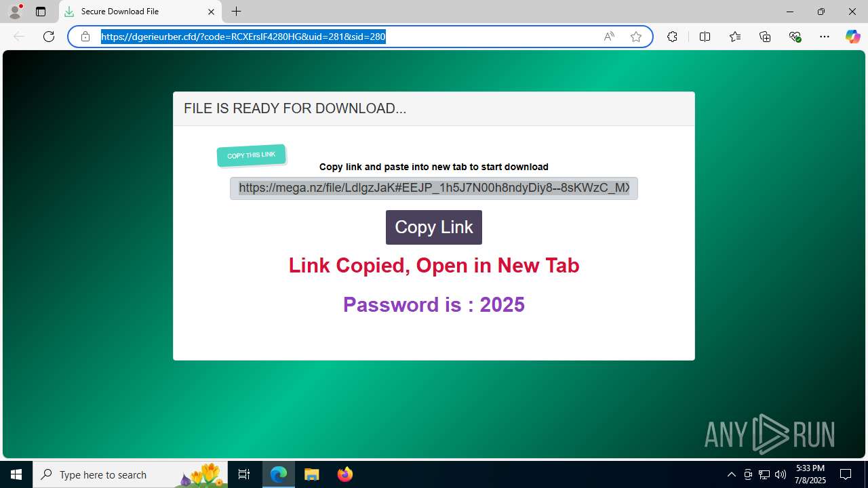Open network status tray icon
The height and width of the screenshot is (488, 868).
tap(764, 474)
